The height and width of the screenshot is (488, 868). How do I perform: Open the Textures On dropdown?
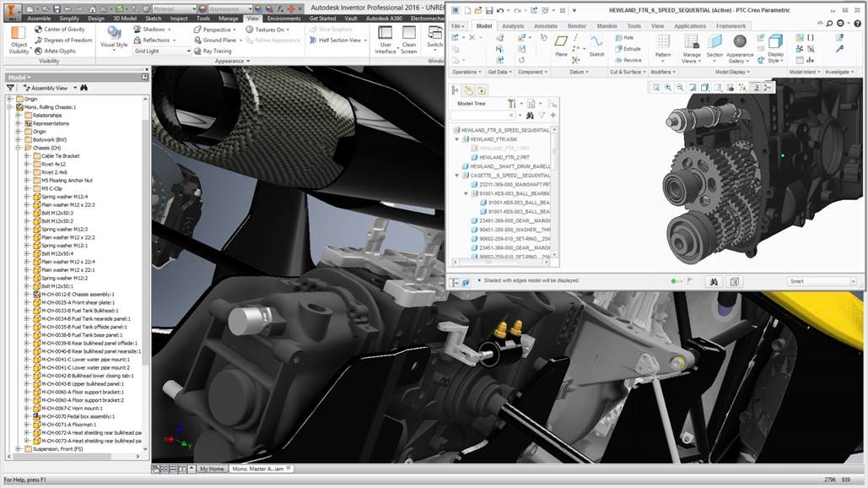[x=268, y=30]
